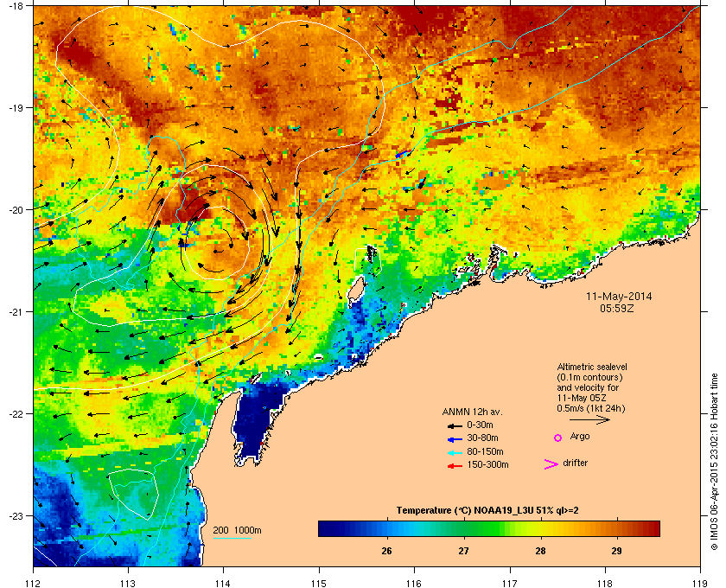Click the longitude label 115
Viewport: 726px width, 588px height.
319,583
